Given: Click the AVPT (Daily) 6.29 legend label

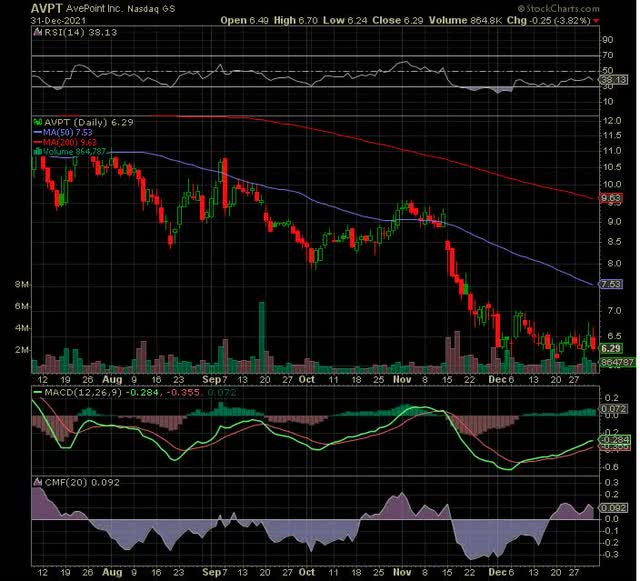Looking at the screenshot, I should pyautogui.click(x=89, y=122).
